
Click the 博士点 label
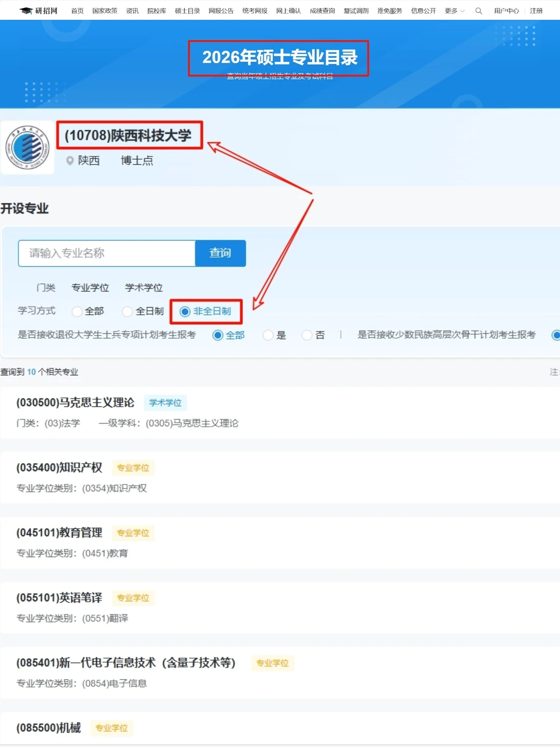pos(136,161)
